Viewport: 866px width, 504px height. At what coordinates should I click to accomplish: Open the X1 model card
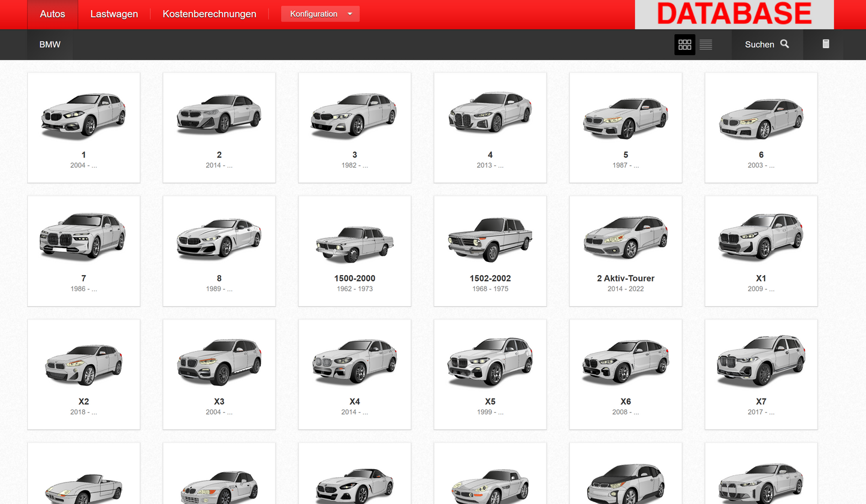761,251
